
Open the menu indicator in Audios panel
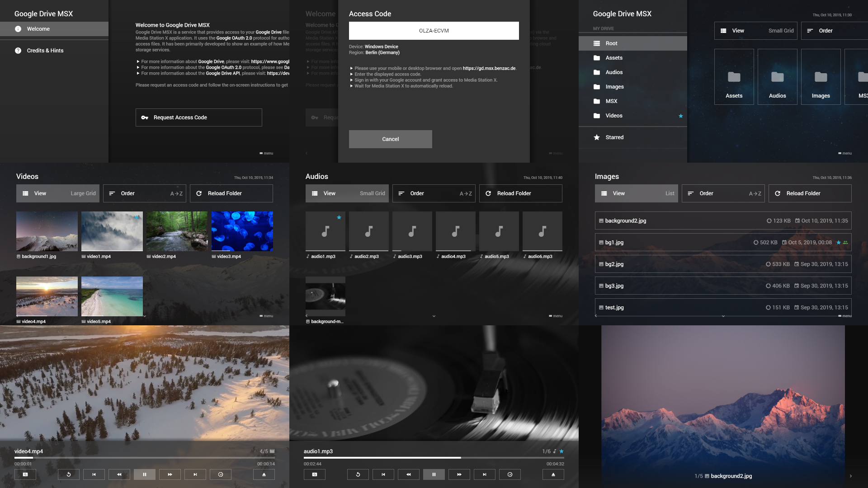(556, 316)
